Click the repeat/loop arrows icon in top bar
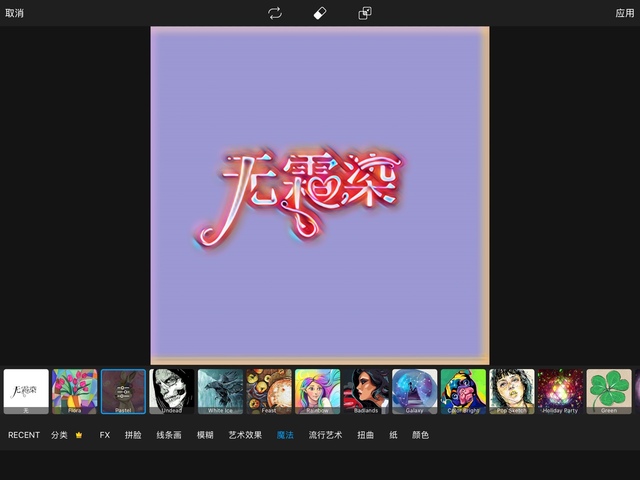Screen dimensions: 640x480 click(x=274, y=13)
